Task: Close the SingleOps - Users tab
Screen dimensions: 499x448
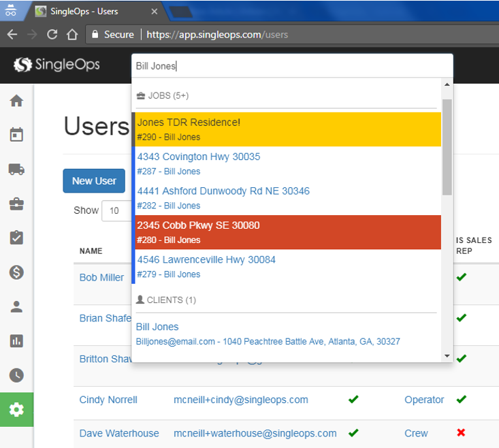Action: (x=155, y=12)
